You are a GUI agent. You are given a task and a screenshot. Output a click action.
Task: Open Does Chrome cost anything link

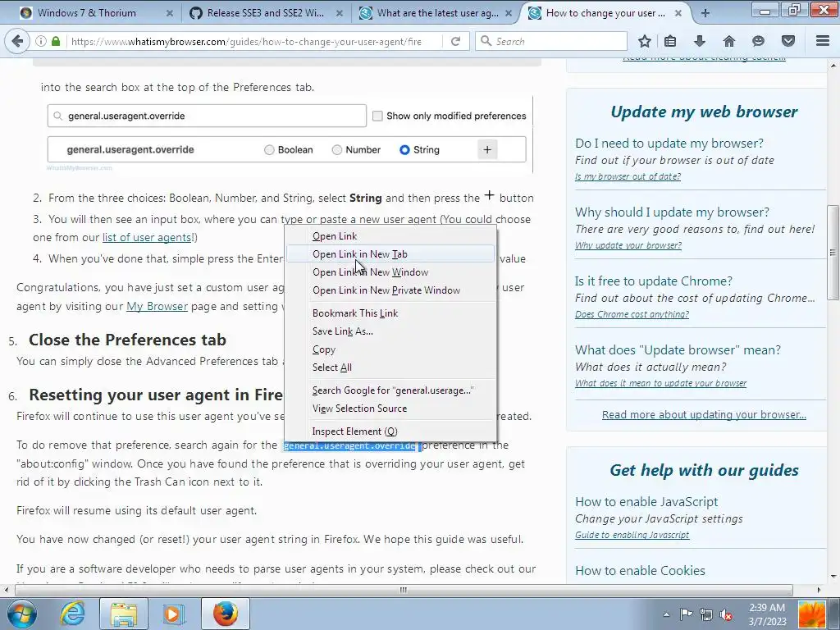point(632,314)
